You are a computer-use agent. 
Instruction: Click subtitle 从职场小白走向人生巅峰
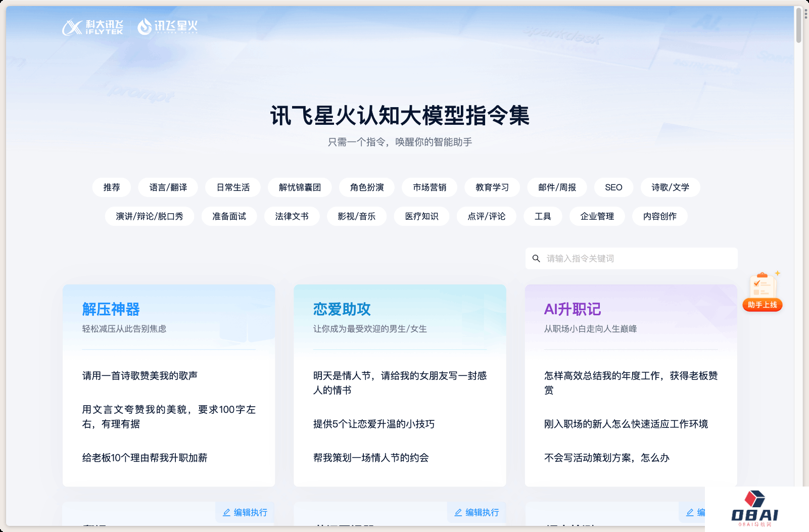(590, 329)
